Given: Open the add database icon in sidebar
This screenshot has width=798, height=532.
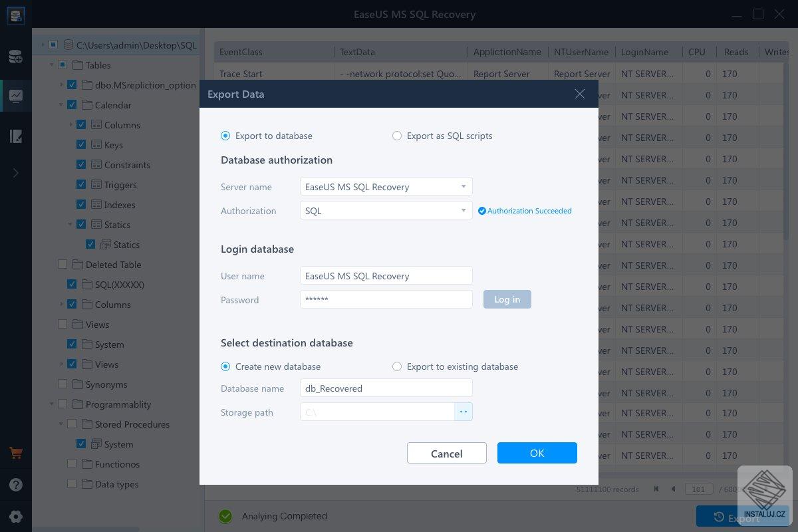Looking at the screenshot, I should [x=15, y=57].
